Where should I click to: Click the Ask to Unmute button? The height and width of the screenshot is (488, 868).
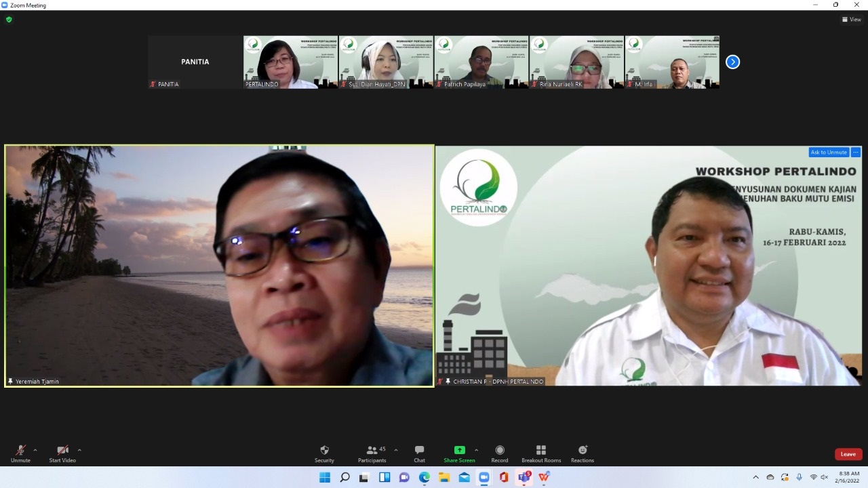tap(828, 152)
